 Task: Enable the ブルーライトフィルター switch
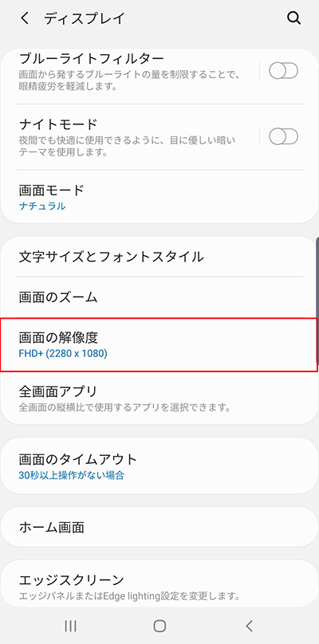pos(283,71)
